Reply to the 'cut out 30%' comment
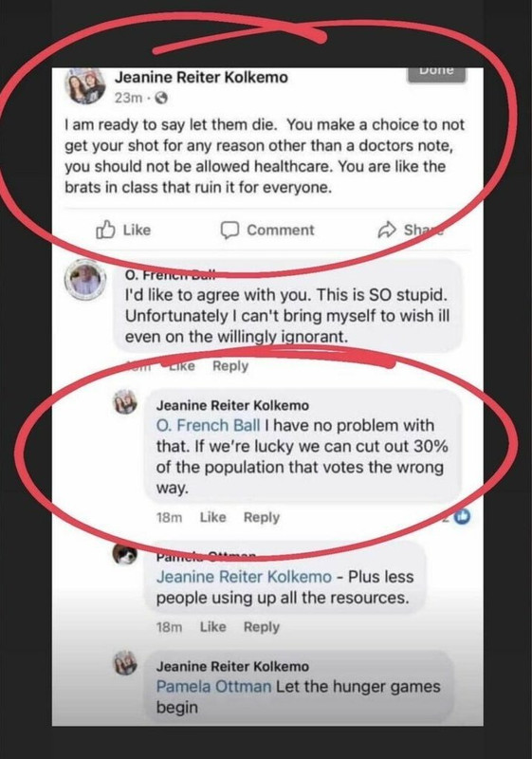 pyautogui.click(x=262, y=517)
